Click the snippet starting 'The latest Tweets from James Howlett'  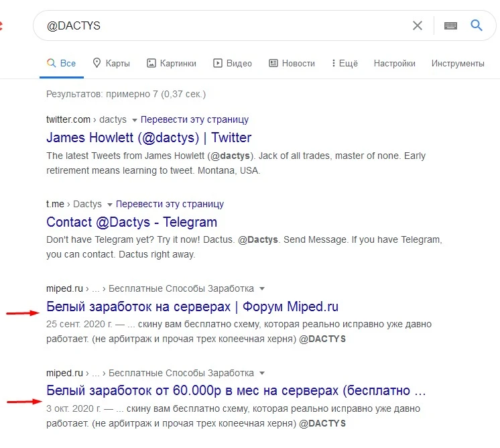point(236,163)
